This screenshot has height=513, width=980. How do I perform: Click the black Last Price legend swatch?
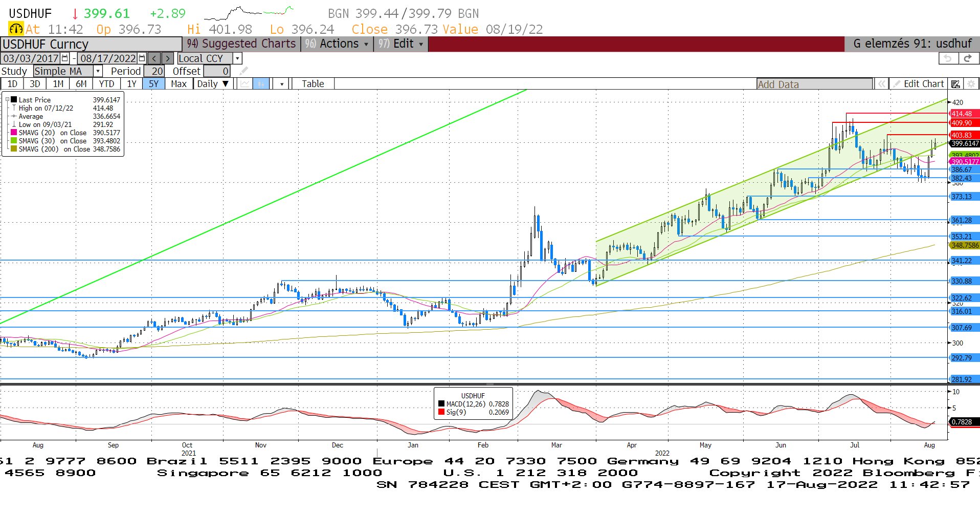point(14,100)
